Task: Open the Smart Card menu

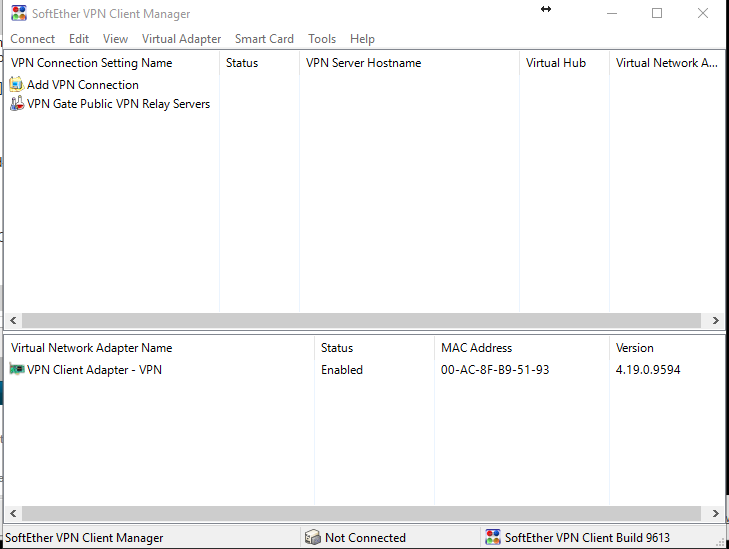Action: (x=264, y=39)
